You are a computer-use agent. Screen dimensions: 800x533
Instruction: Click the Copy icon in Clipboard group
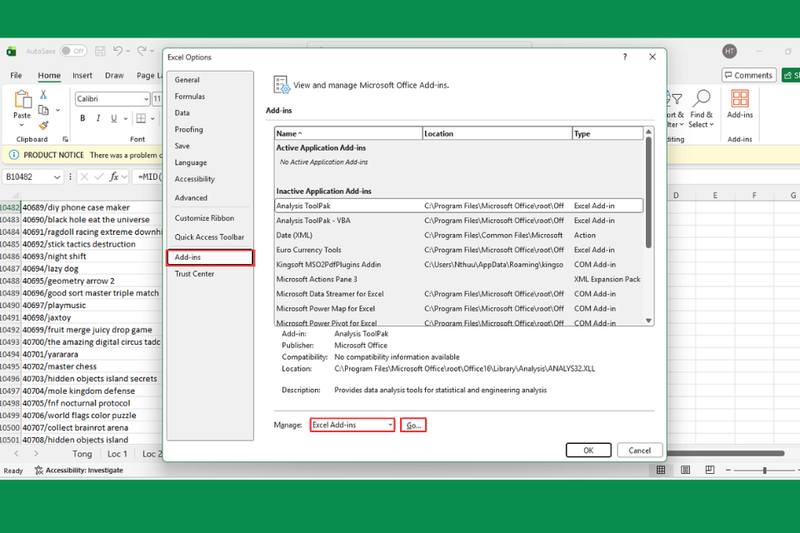[x=43, y=110]
